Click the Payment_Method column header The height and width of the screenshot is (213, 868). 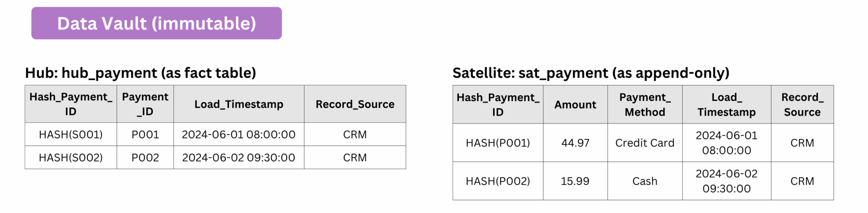coord(645,105)
